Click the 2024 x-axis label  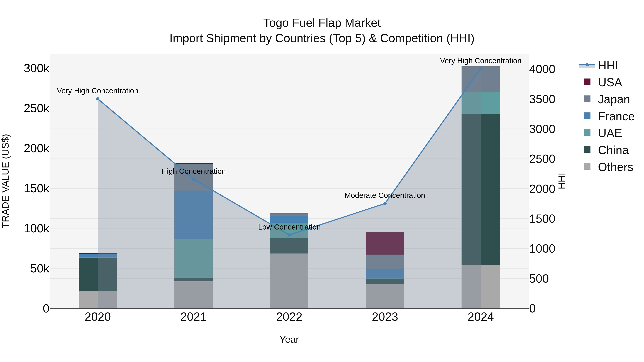[480, 317]
